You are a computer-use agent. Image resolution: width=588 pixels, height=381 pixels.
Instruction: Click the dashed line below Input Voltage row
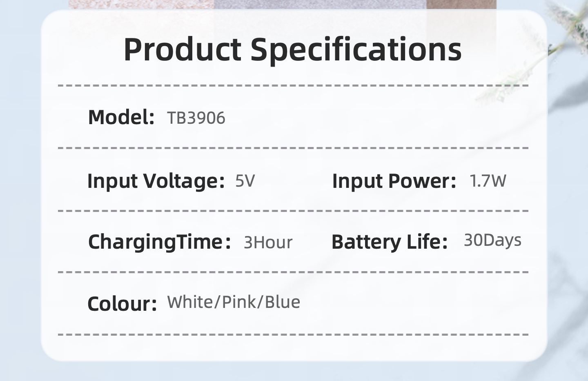pyautogui.click(x=293, y=211)
